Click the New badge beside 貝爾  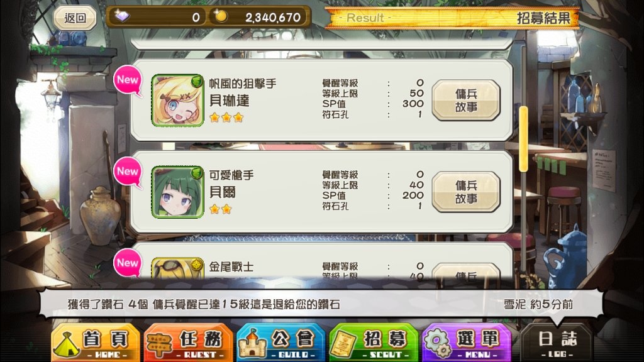pyautogui.click(x=128, y=172)
